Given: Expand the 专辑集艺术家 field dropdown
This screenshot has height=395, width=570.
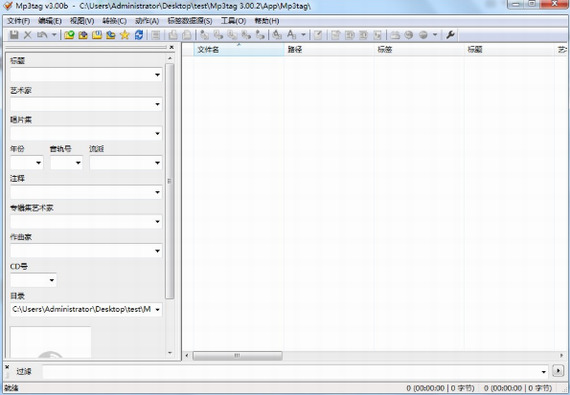Looking at the screenshot, I should coord(157,221).
